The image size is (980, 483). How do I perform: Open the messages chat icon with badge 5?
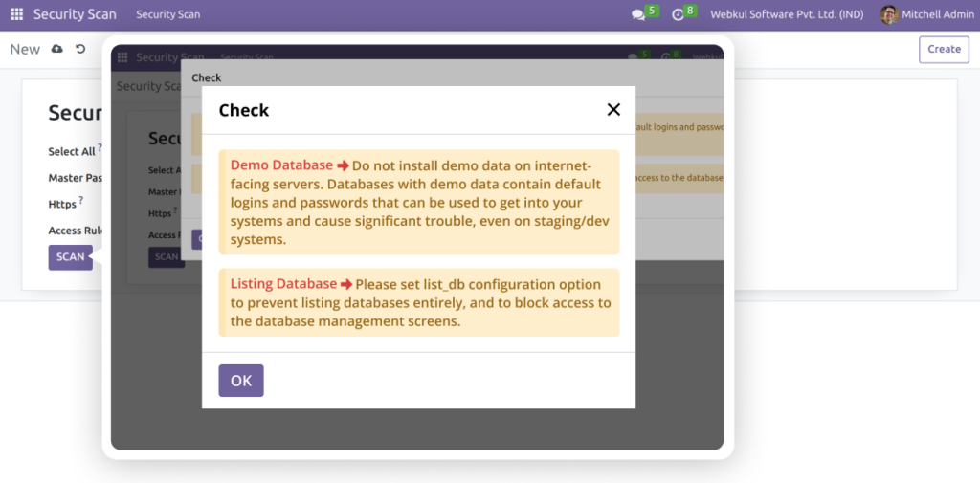(x=638, y=14)
